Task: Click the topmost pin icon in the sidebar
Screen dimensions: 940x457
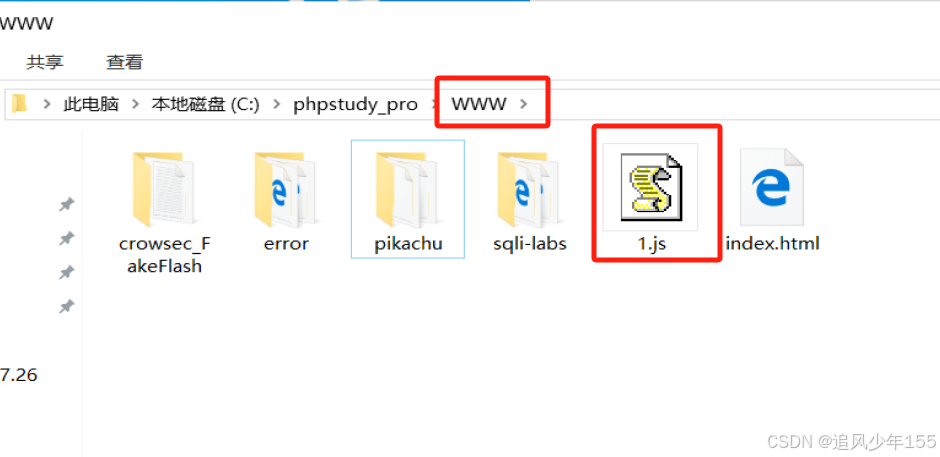Action: (x=66, y=205)
